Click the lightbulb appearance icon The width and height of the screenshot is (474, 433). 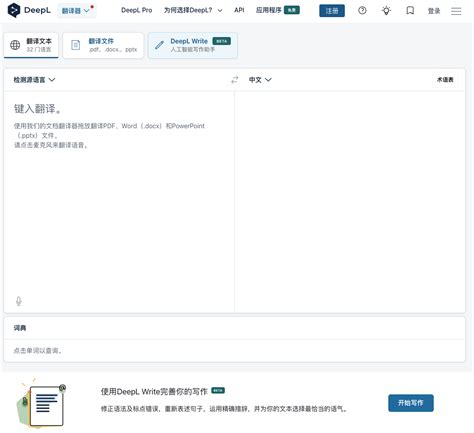386,11
